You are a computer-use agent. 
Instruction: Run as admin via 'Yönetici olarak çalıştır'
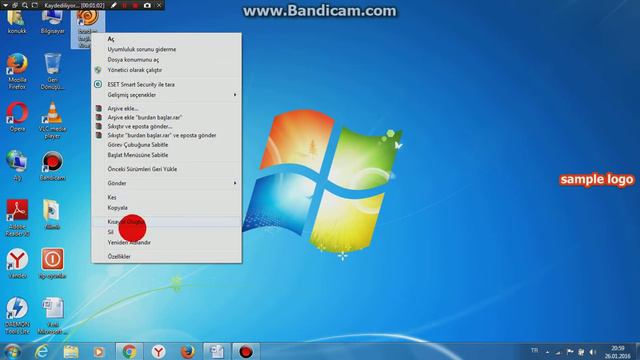coord(167,70)
